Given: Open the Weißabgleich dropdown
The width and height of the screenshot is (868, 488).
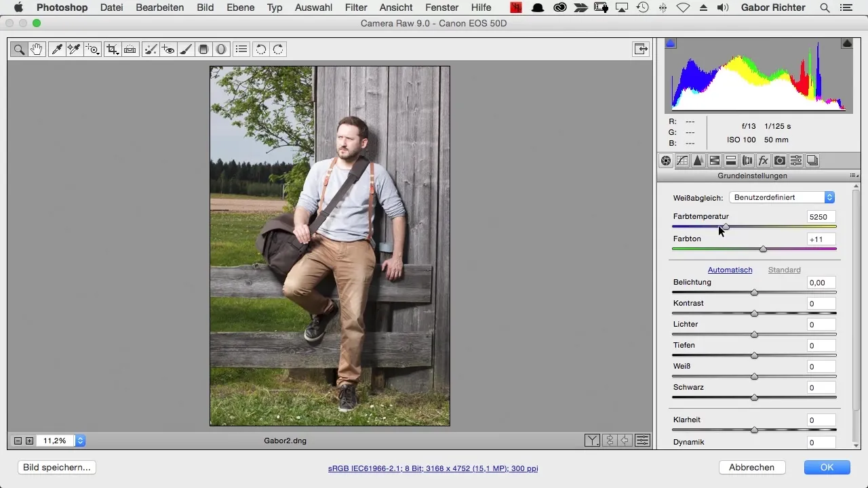Looking at the screenshot, I should click(x=782, y=197).
